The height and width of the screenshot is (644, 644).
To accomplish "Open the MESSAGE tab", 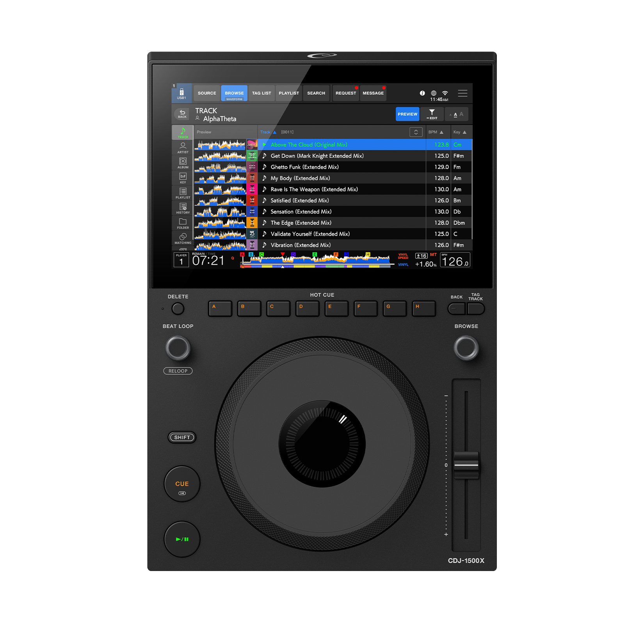I will [373, 93].
